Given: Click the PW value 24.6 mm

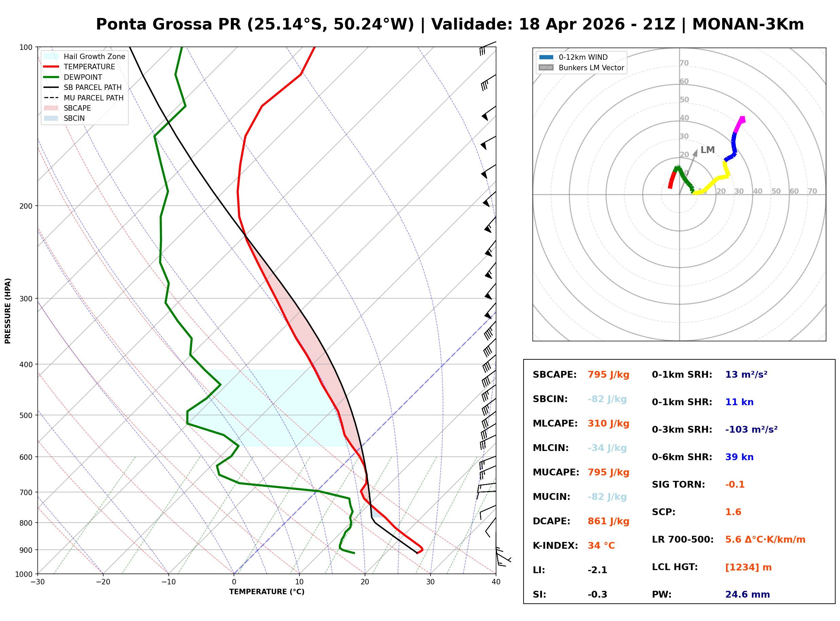Looking at the screenshot, I should point(748,595).
